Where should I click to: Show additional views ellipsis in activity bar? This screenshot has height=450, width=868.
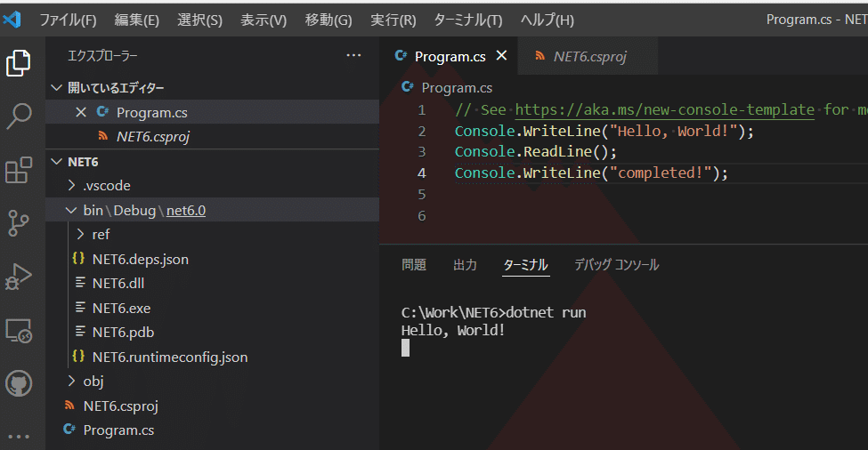tap(19, 436)
